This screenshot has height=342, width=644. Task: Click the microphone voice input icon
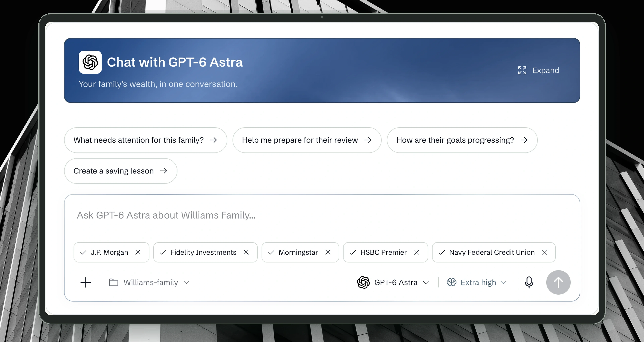coord(529,282)
